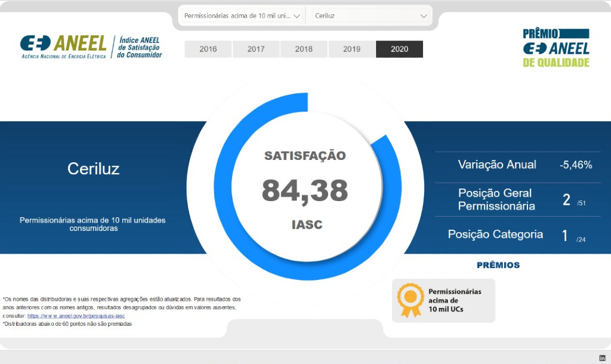Click the category subtitle under Ceriluz

coord(92,224)
